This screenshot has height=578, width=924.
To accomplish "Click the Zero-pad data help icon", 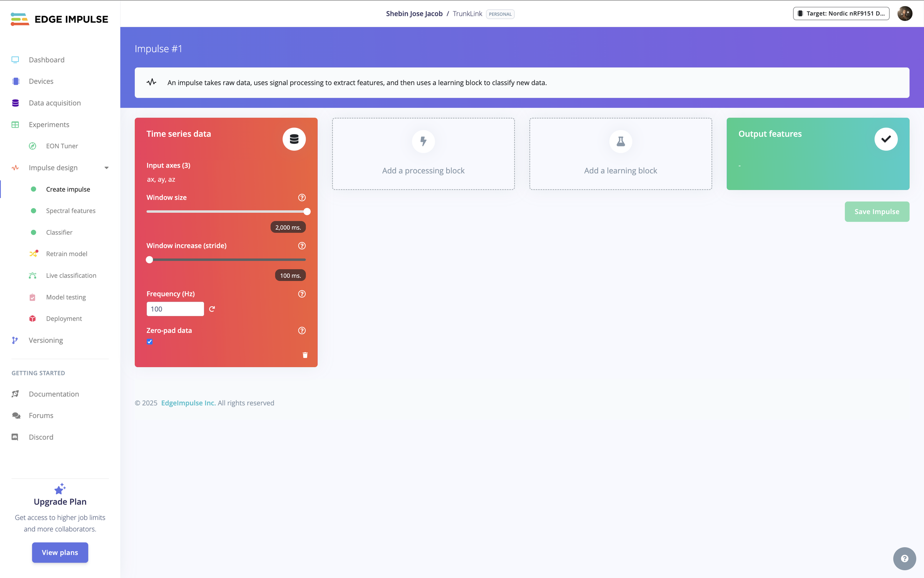I will pyautogui.click(x=302, y=330).
